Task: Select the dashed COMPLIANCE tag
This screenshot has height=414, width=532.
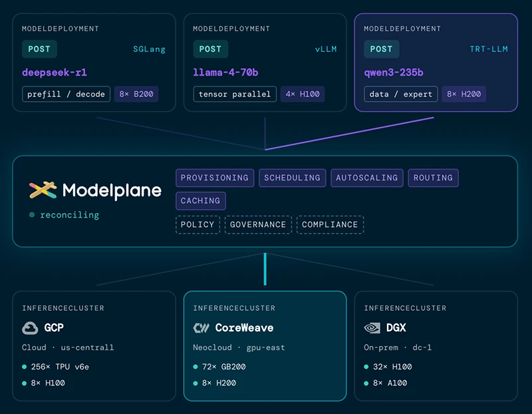Action: [x=330, y=225]
